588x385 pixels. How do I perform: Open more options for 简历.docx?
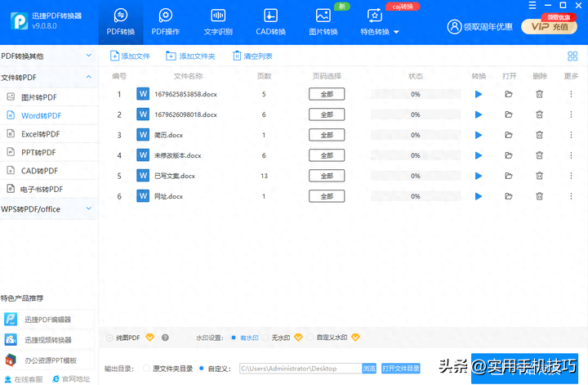point(571,135)
